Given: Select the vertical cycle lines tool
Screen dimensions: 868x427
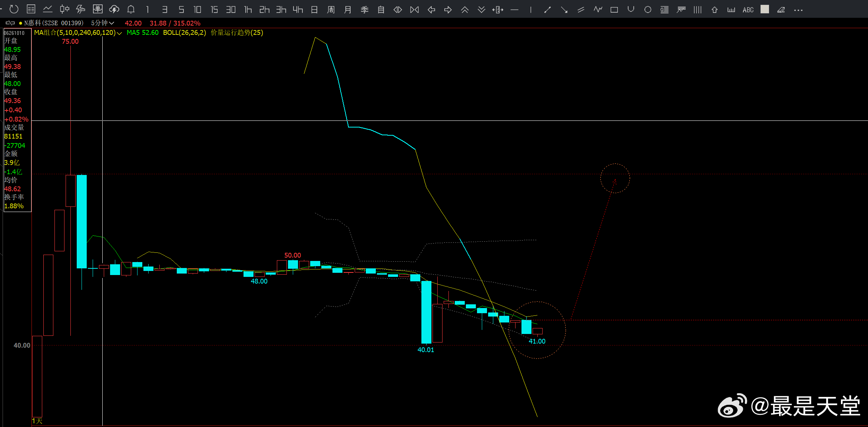Looking at the screenshot, I should coord(698,10).
